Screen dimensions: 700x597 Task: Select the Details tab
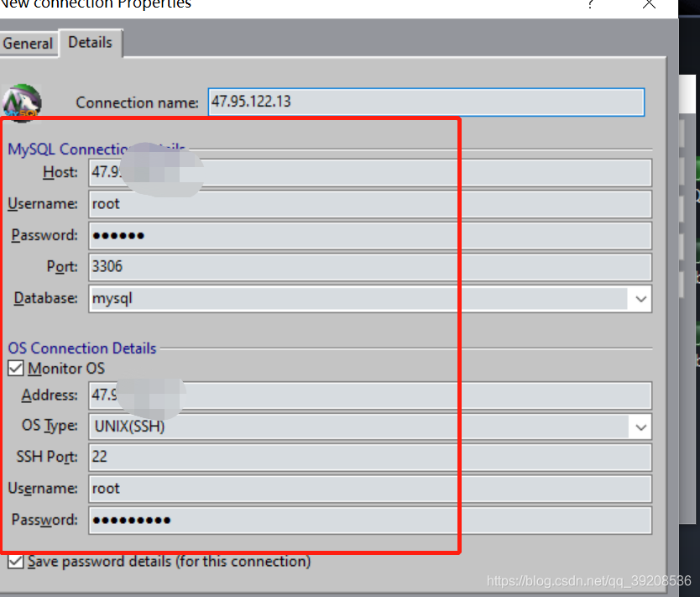(x=90, y=42)
